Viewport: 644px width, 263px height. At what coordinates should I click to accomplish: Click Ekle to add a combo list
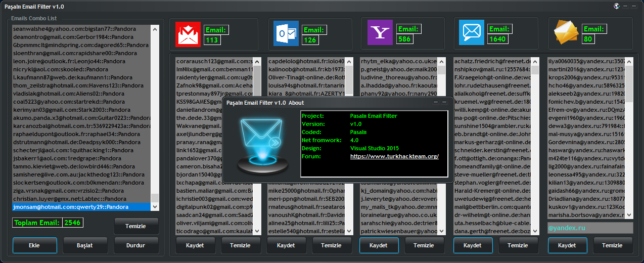pyautogui.click(x=34, y=245)
